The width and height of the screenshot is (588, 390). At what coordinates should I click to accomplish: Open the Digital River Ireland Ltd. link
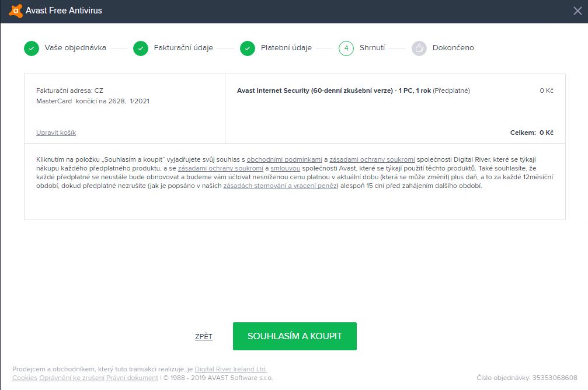click(x=231, y=369)
